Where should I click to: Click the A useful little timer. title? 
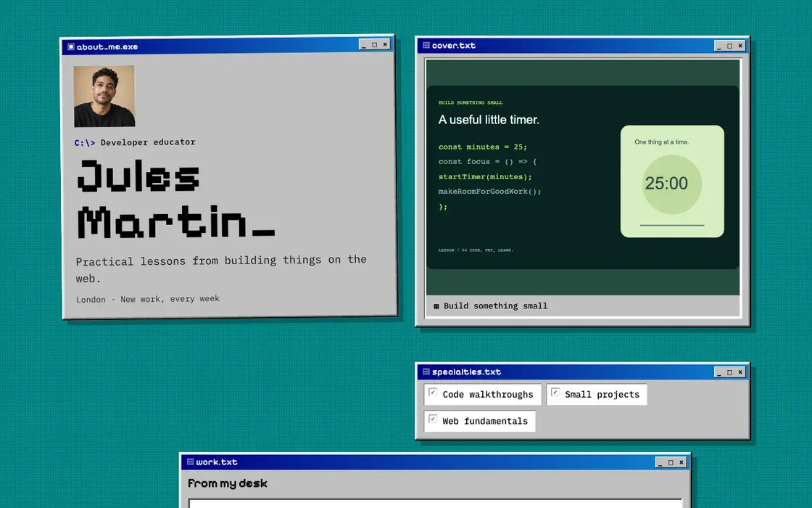489,120
